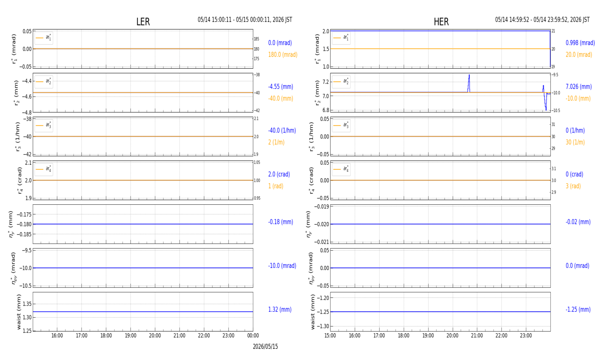Click the 0 (crad) value
This screenshot has height=364, width=595.
point(574,174)
